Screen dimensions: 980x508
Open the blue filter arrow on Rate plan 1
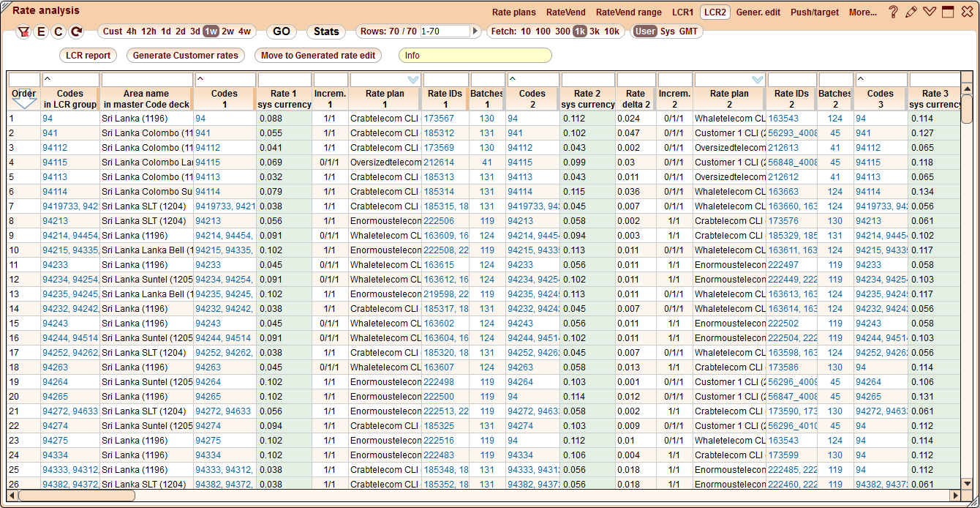point(412,80)
